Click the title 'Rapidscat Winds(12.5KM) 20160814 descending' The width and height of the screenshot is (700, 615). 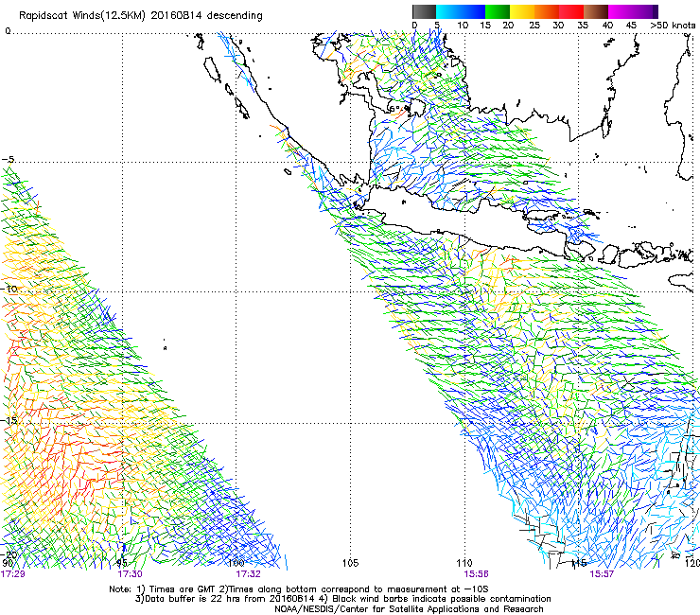(141, 16)
